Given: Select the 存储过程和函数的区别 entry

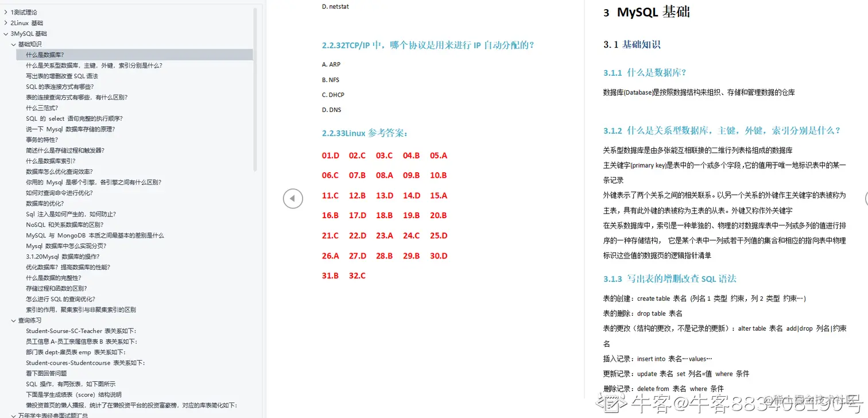Looking at the screenshot, I should [55, 288].
